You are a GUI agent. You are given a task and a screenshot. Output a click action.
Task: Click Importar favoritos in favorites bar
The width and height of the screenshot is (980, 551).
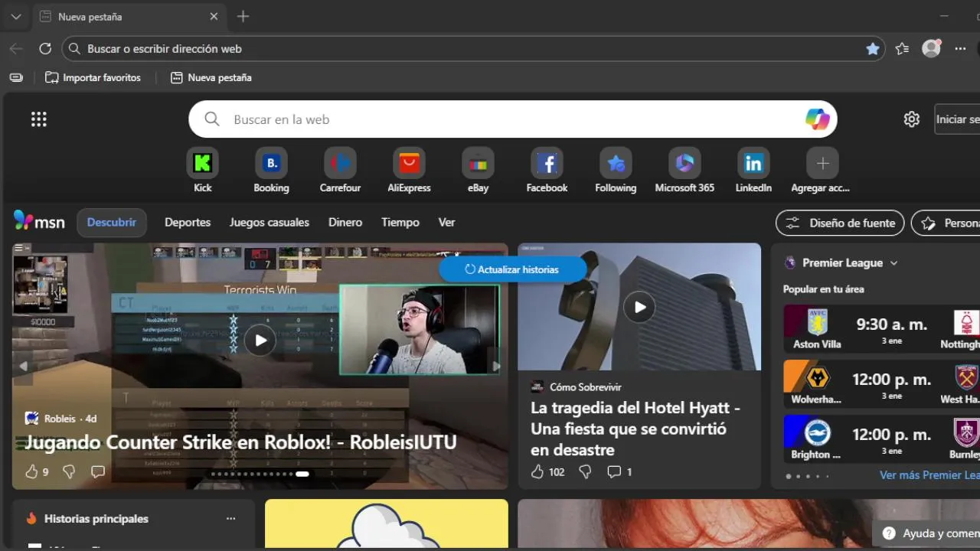(93, 77)
